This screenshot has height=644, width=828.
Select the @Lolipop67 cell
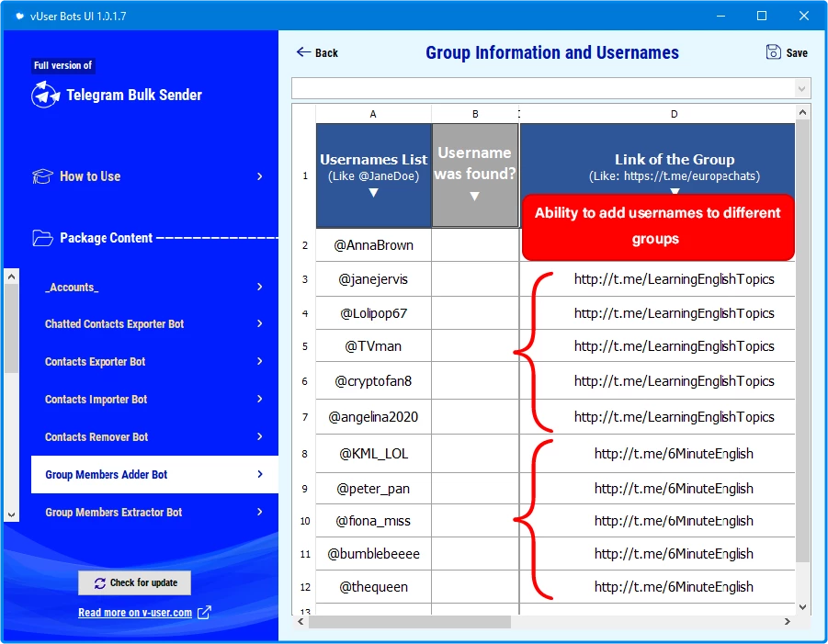pos(373,313)
